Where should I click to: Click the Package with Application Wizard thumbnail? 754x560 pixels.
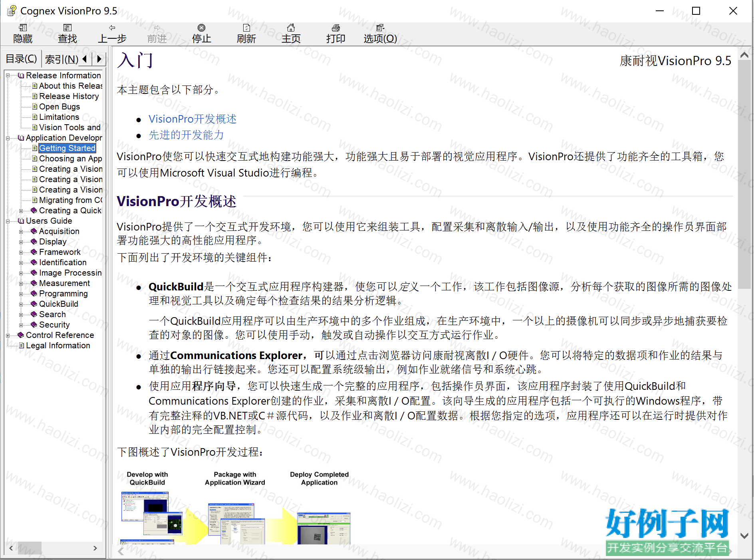[x=236, y=524]
